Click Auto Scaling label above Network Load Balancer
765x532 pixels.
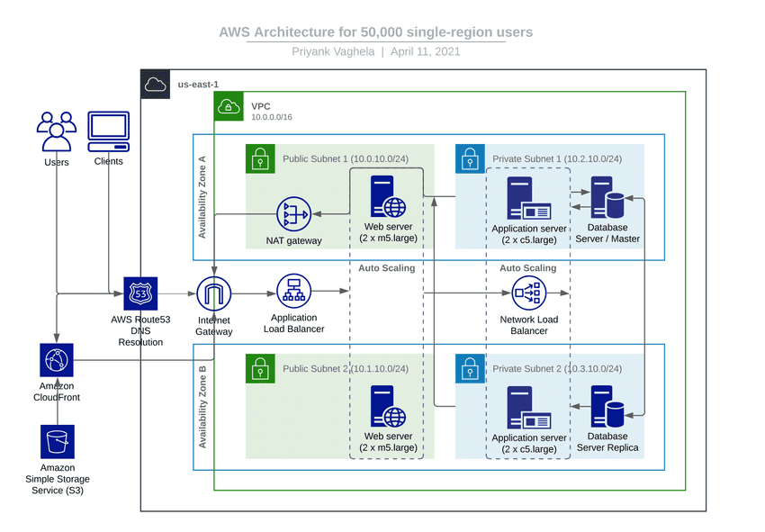pyautogui.click(x=528, y=268)
